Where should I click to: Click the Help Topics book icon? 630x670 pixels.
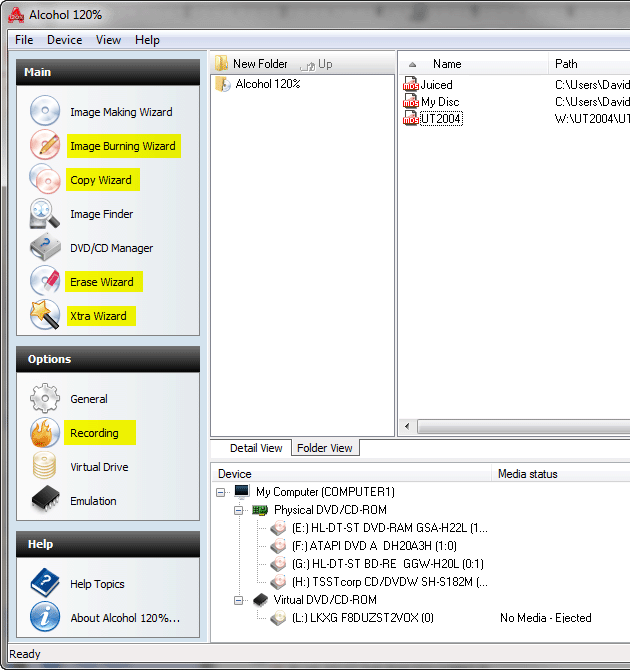tap(45, 583)
